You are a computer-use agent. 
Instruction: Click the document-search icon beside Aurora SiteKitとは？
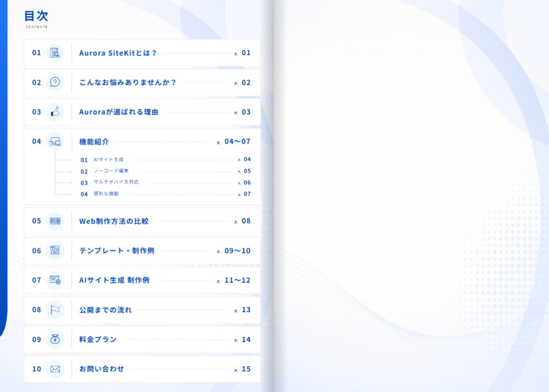coord(55,53)
